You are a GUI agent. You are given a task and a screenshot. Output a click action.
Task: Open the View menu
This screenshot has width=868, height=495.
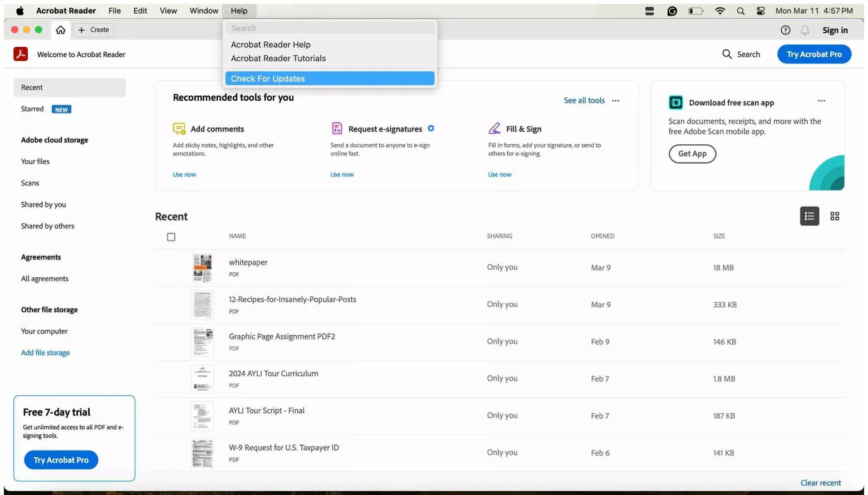(x=168, y=11)
